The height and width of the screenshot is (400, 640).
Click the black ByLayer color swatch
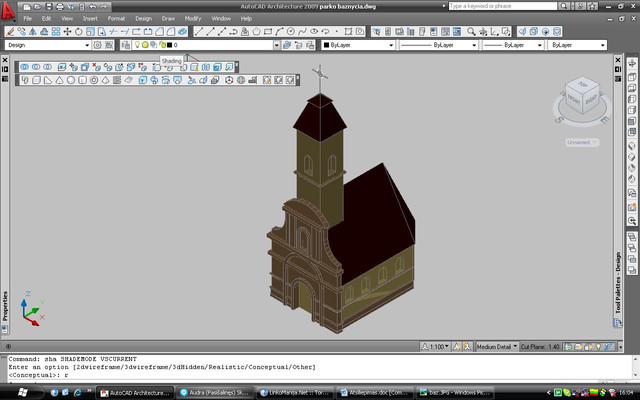pyautogui.click(x=325, y=45)
